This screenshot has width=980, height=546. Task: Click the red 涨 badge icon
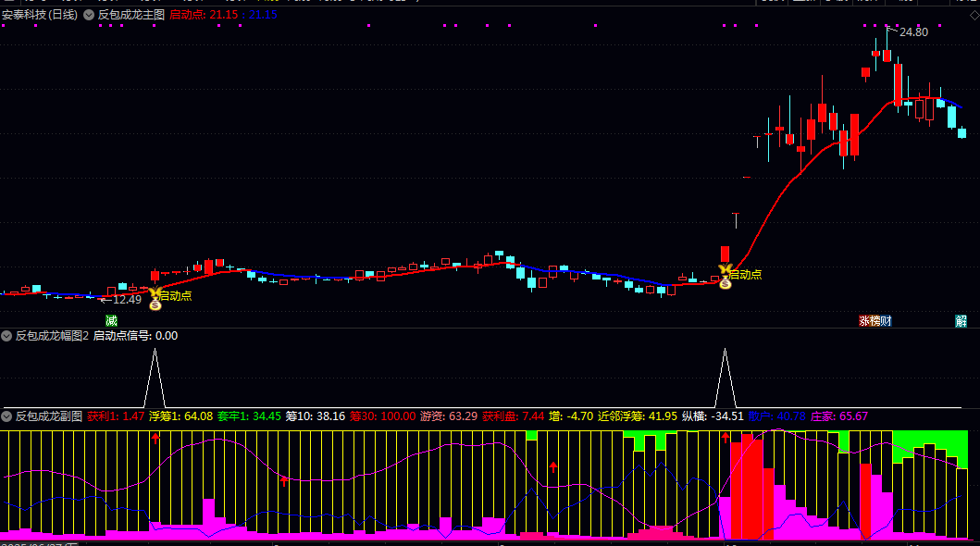(x=863, y=321)
